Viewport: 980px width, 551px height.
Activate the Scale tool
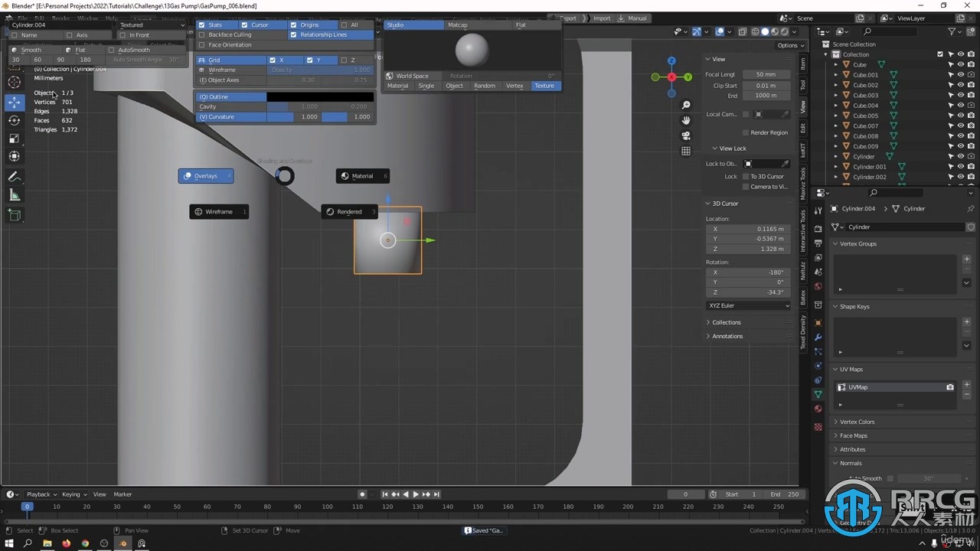tap(15, 139)
